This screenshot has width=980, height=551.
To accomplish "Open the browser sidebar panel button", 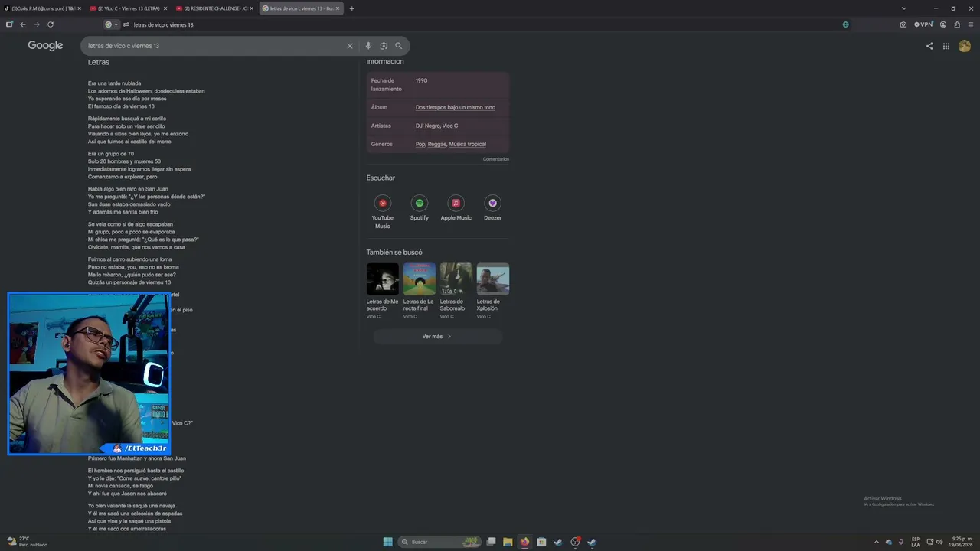I will (9, 24).
